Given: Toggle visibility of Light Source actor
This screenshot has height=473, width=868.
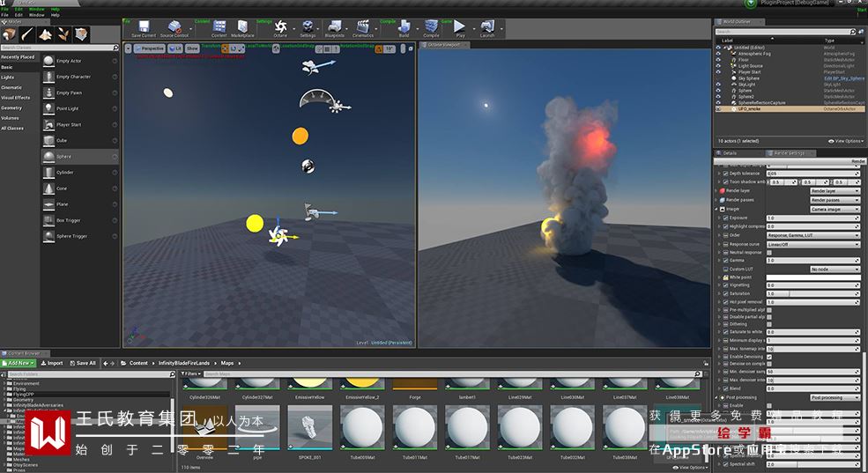Looking at the screenshot, I should click(718, 66).
